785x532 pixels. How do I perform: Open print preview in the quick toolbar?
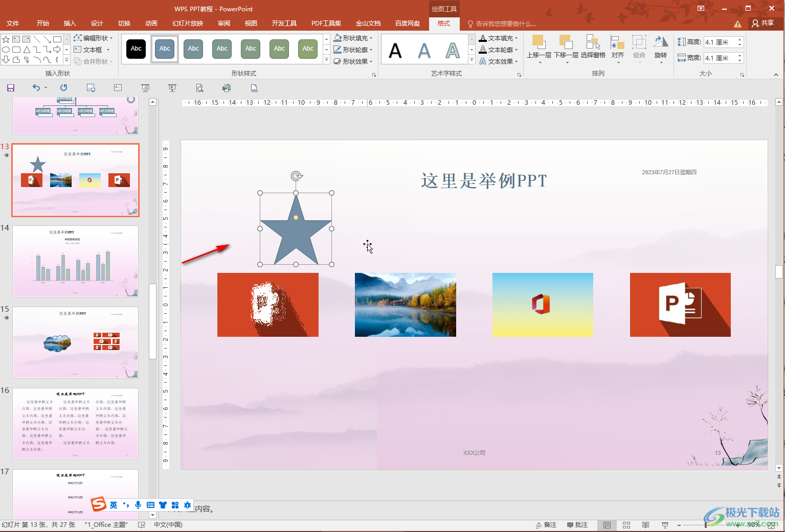click(x=199, y=88)
